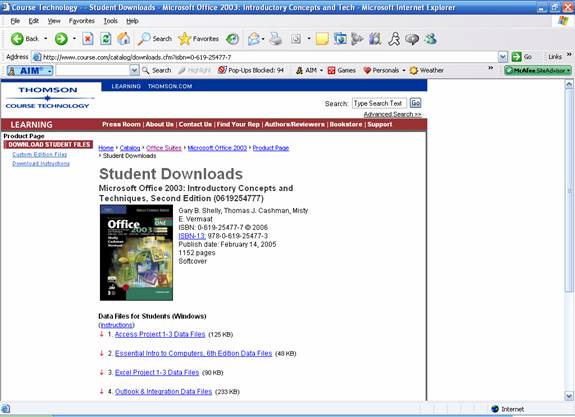Click the vertical scrollbar down arrow
Viewport: 575px width, 417px height.
click(569, 396)
